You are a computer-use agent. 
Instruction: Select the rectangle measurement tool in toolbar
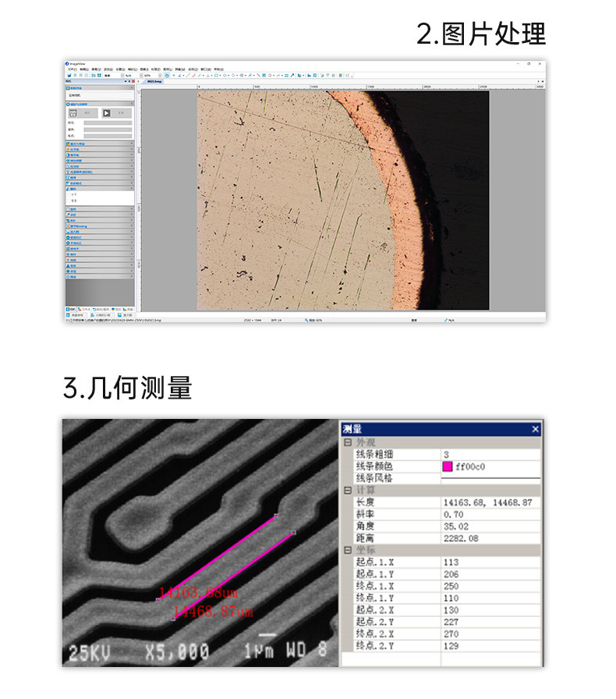(216, 76)
